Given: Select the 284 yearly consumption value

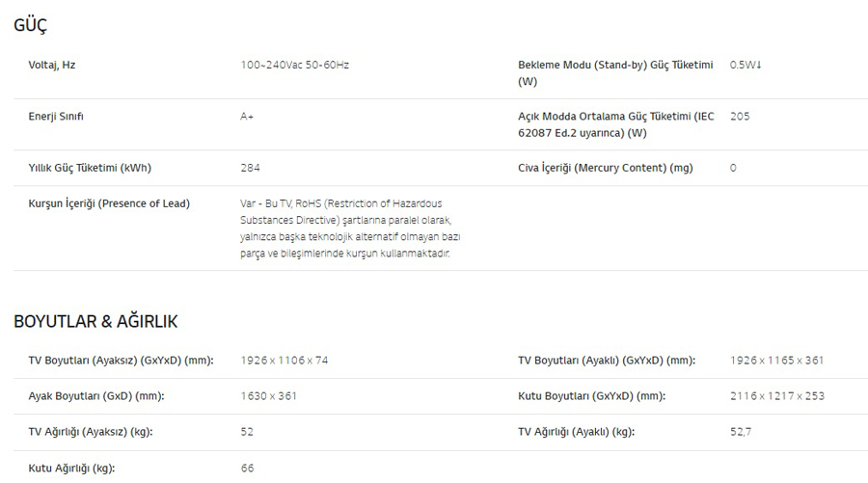Looking at the screenshot, I should pyautogui.click(x=250, y=168).
